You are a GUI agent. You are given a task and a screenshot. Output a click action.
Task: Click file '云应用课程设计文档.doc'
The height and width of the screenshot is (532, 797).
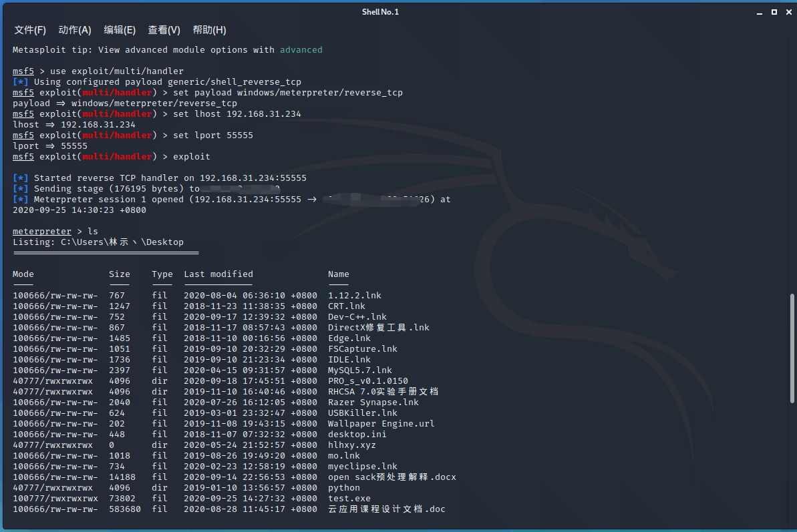coord(387,508)
